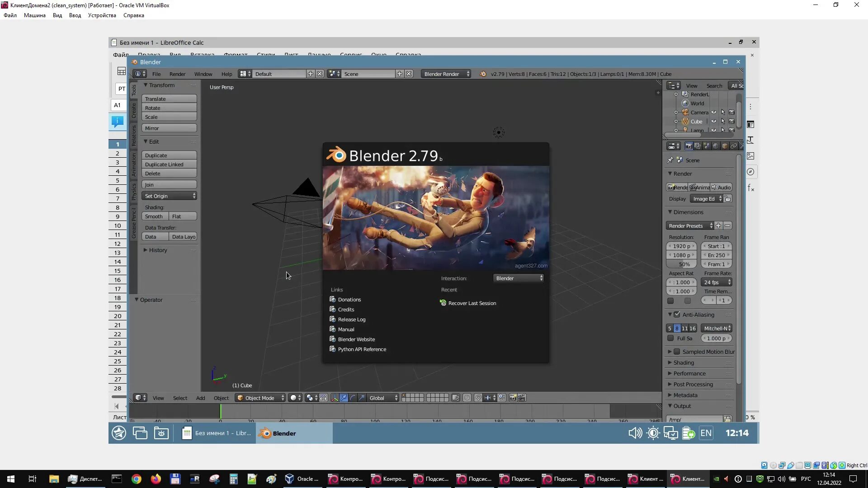Click the Smooth shading button

(155, 216)
